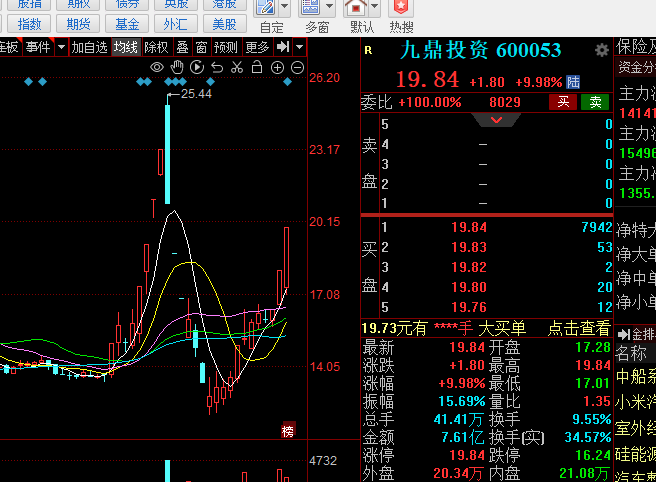Click buy level 3 price 19.82
656x482 pixels.
click(x=469, y=267)
